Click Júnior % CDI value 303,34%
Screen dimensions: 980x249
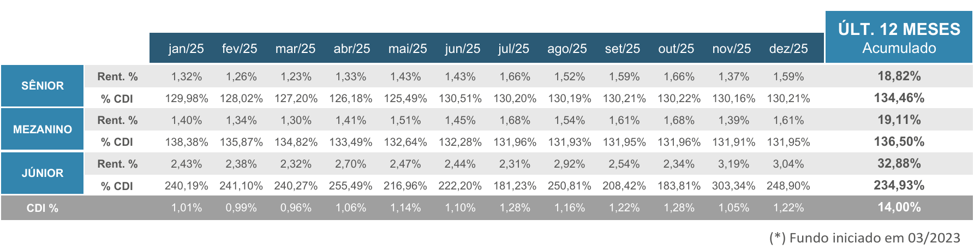(733, 186)
